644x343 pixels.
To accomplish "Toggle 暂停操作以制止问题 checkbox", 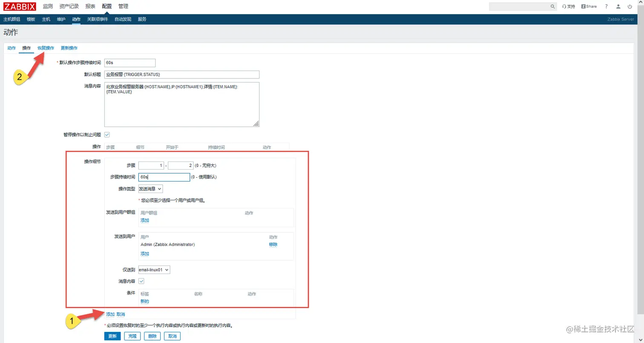I will point(107,135).
